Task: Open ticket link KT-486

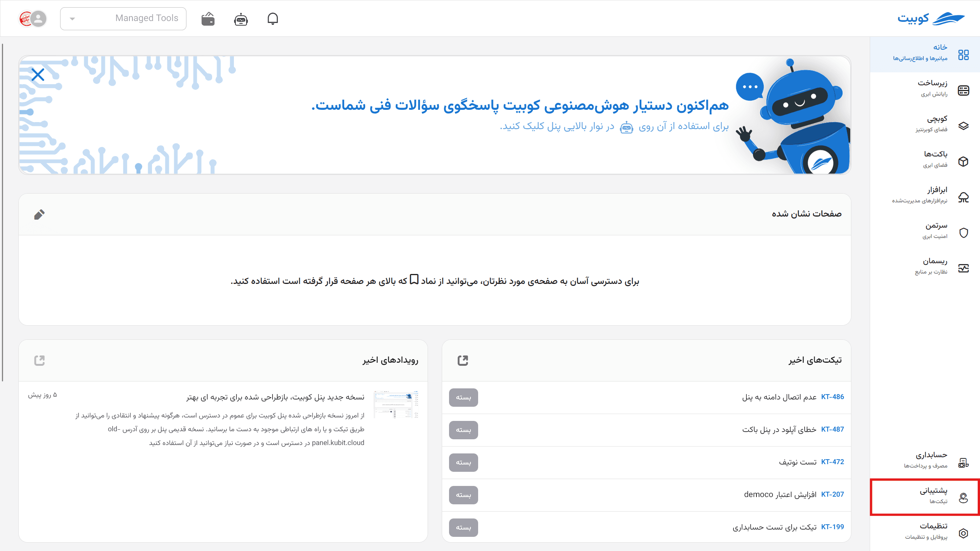Action: click(832, 397)
